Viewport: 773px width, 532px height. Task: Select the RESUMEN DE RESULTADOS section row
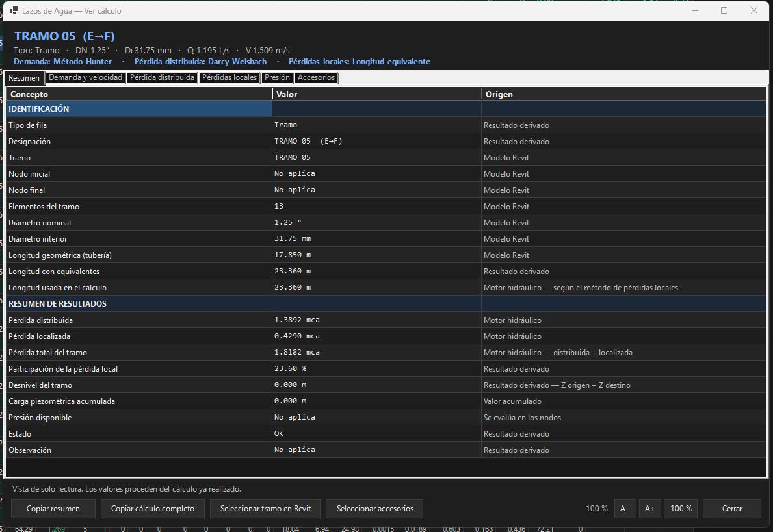pos(386,304)
